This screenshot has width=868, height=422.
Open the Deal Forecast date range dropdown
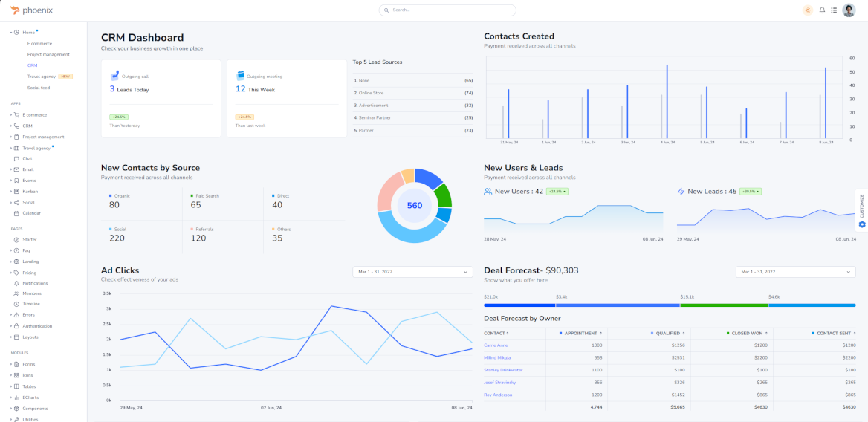(795, 272)
